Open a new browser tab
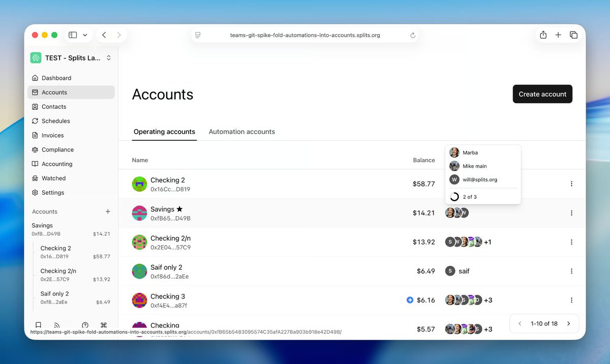The width and height of the screenshot is (610, 364). [558, 35]
